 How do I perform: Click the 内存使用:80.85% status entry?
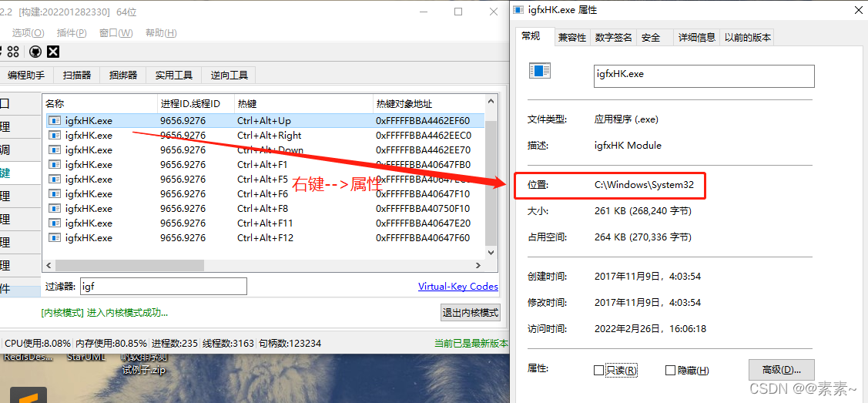(x=111, y=343)
